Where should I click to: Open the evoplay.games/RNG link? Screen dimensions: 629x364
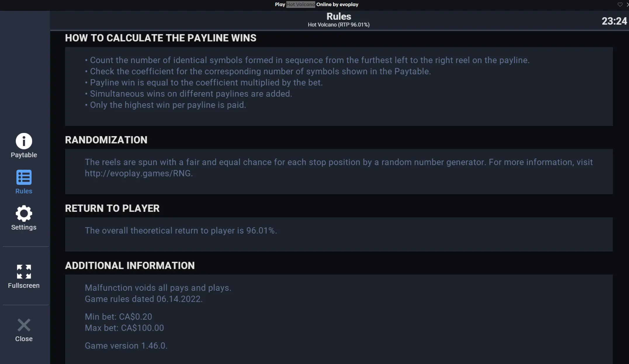click(x=139, y=173)
